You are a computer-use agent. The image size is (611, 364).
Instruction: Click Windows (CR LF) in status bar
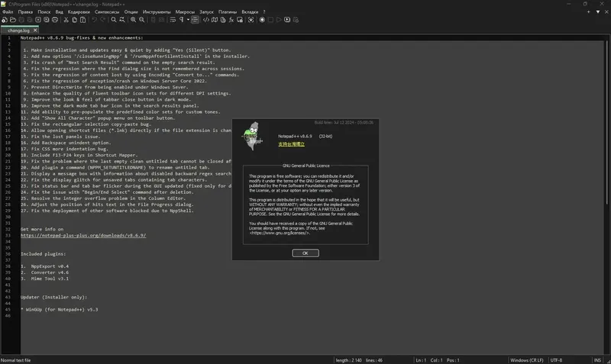(527, 360)
